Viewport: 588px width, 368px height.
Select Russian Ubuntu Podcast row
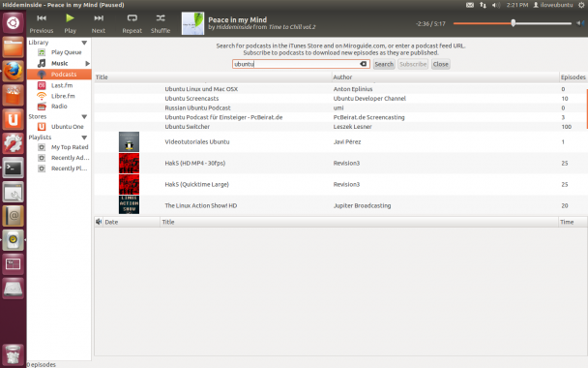pos(340,107)
